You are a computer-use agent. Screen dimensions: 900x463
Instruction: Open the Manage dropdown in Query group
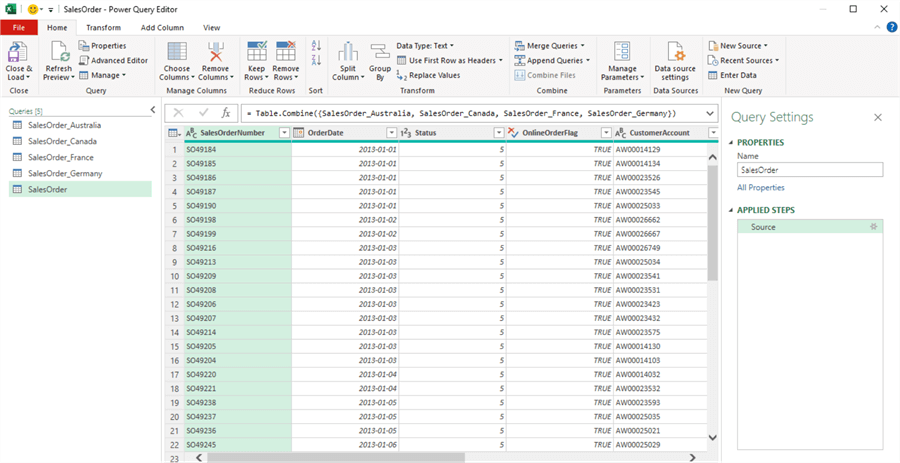tap(102, 75)
